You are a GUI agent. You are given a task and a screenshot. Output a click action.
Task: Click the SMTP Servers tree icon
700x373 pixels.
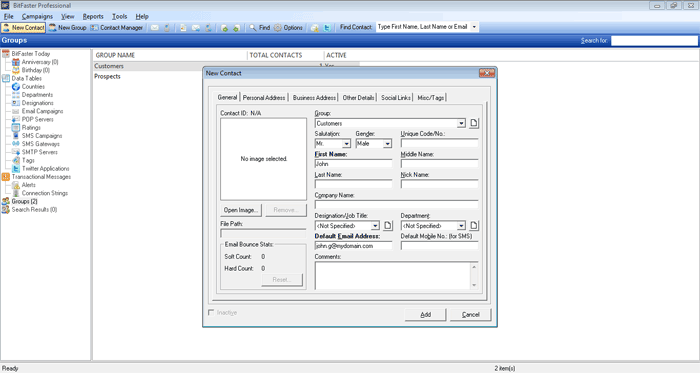tap(16, 152)
